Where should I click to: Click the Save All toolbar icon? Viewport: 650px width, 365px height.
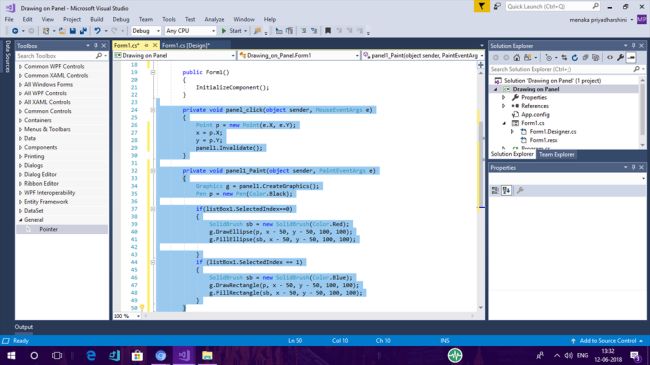pyautogui.click(x=83, y=31)
